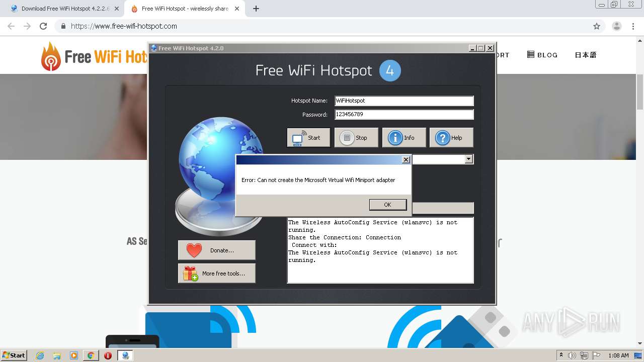Close the error dialog with X
Viewport: 644px width, 362px height.
coord(406,160)
